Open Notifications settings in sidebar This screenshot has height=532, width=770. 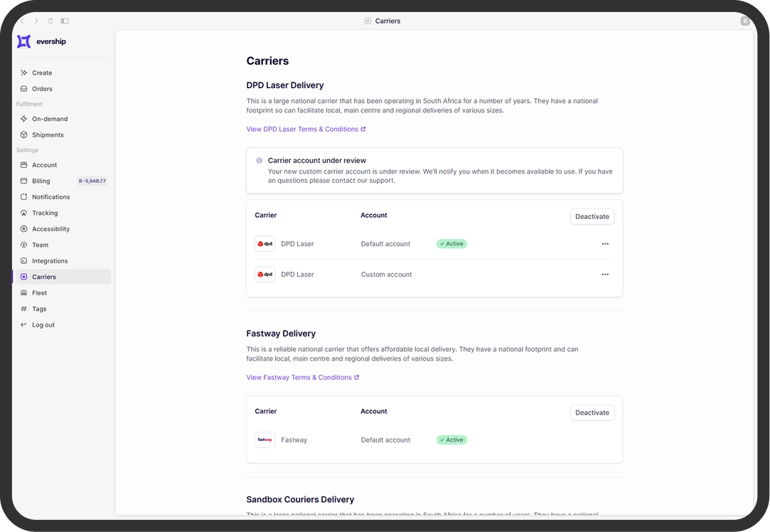click(50, 197)
